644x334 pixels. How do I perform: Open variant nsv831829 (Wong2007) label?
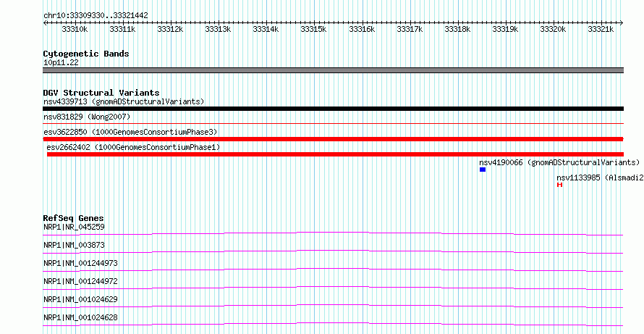pyautogui.click(x=87, y=117)
